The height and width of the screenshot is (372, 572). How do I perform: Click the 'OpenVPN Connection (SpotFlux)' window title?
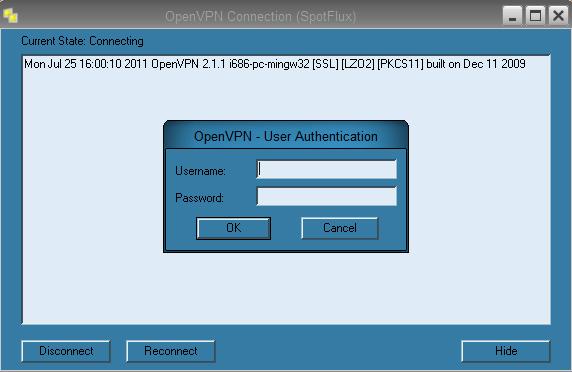[x=260, y=16]
